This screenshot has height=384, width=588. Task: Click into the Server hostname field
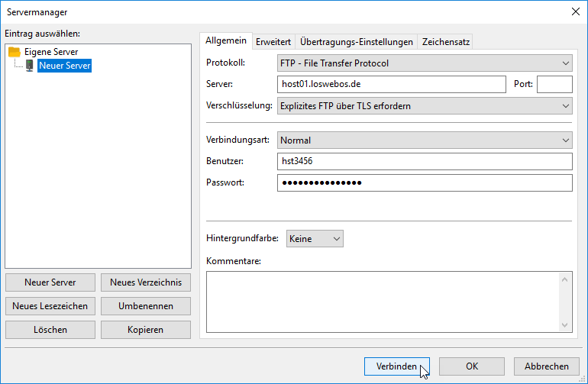tap(391, 84)
